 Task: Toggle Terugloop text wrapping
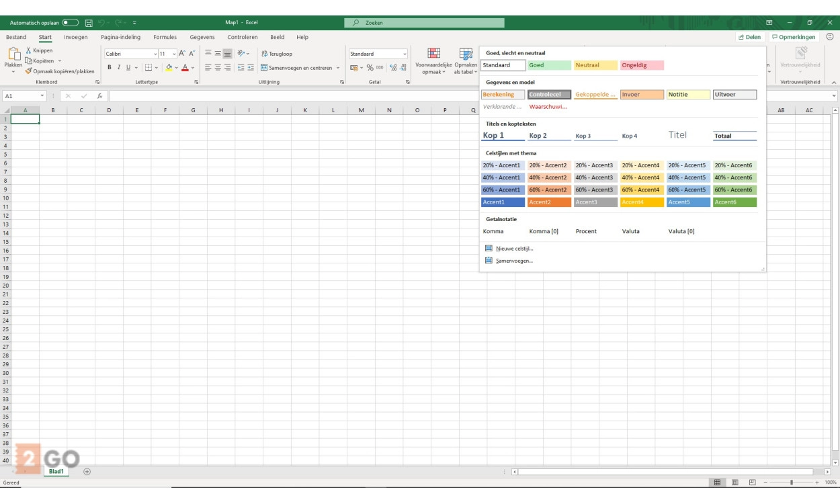(277, 54)
